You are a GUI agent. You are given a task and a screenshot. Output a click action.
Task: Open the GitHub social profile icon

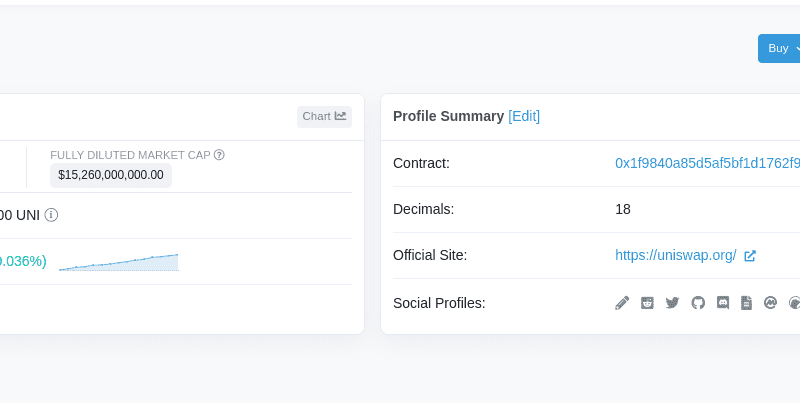click(x=698, y=303)
